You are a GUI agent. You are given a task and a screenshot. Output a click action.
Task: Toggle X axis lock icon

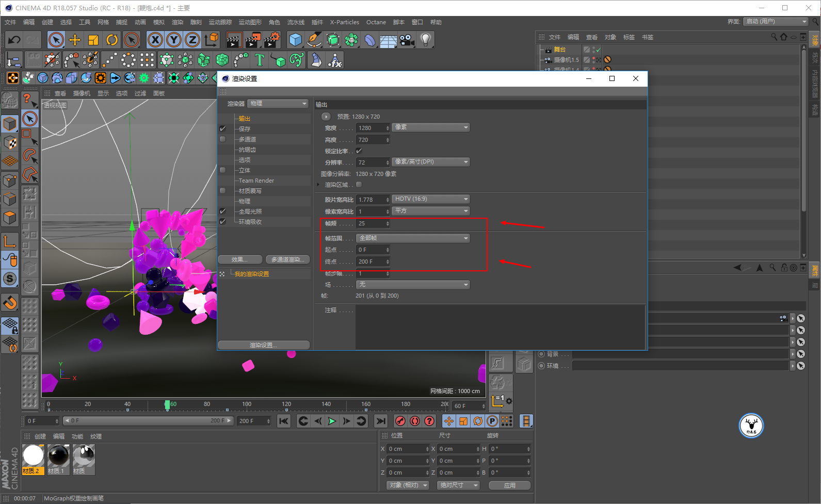[155, 40]
